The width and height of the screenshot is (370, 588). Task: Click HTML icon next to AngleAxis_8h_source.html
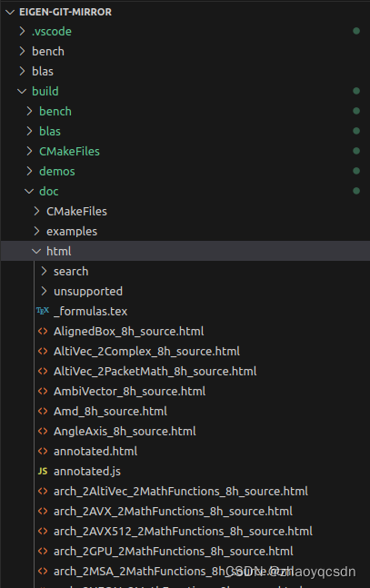click(x=43, y=432)
